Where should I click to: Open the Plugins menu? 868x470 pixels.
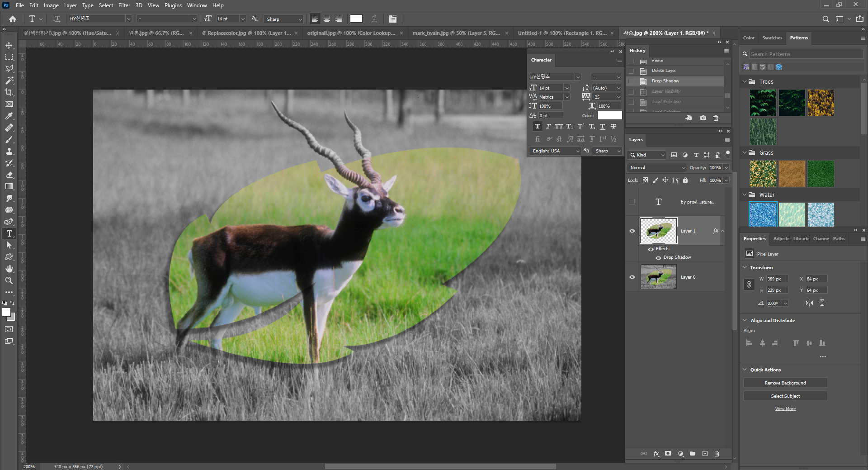[x=173, y=5]
